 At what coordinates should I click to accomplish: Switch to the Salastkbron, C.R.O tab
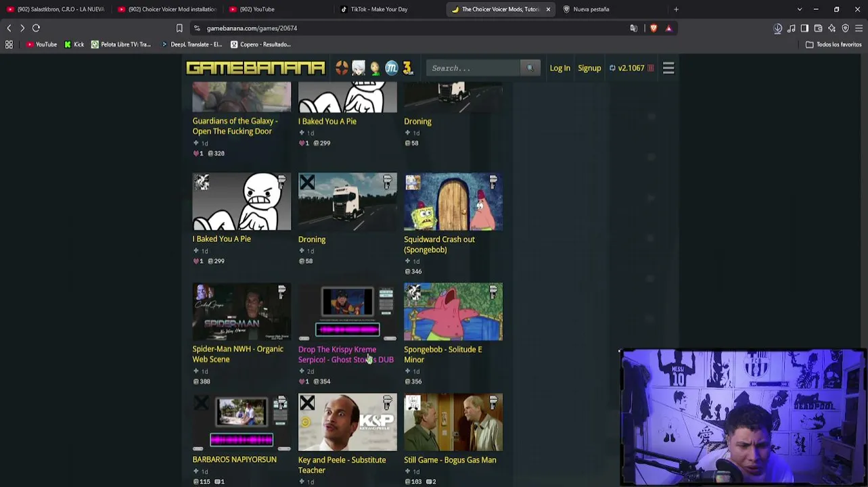[55, 9]
